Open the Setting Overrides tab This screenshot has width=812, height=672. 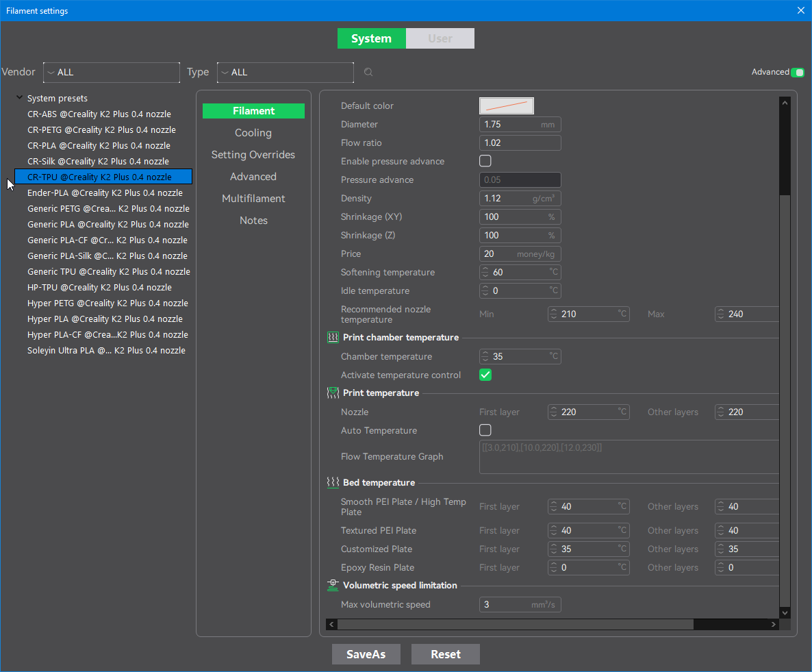pyautogui.click(x=253, y=155)
